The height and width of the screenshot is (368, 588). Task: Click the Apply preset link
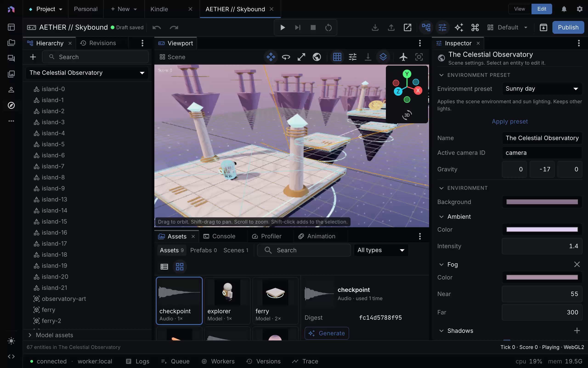click(510, 121)
